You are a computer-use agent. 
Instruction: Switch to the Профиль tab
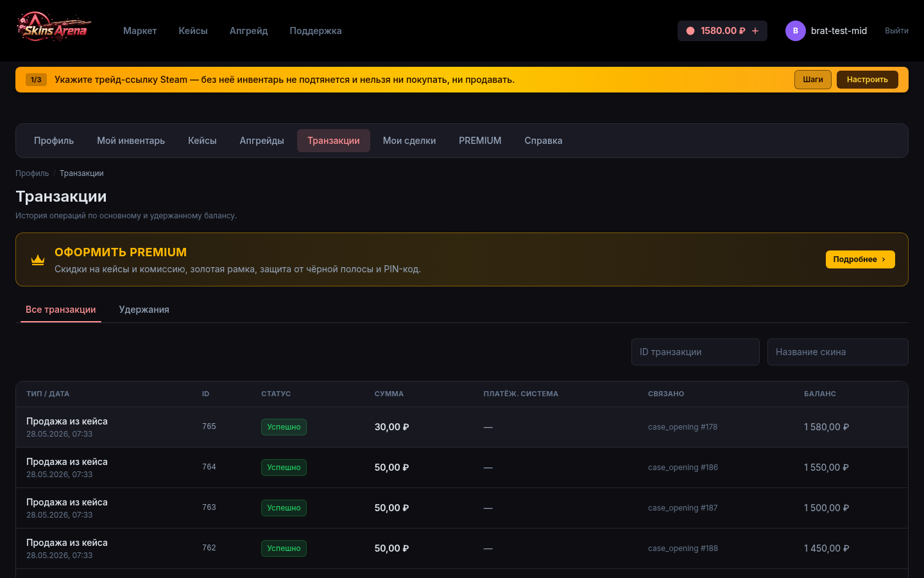coord(54,141)
